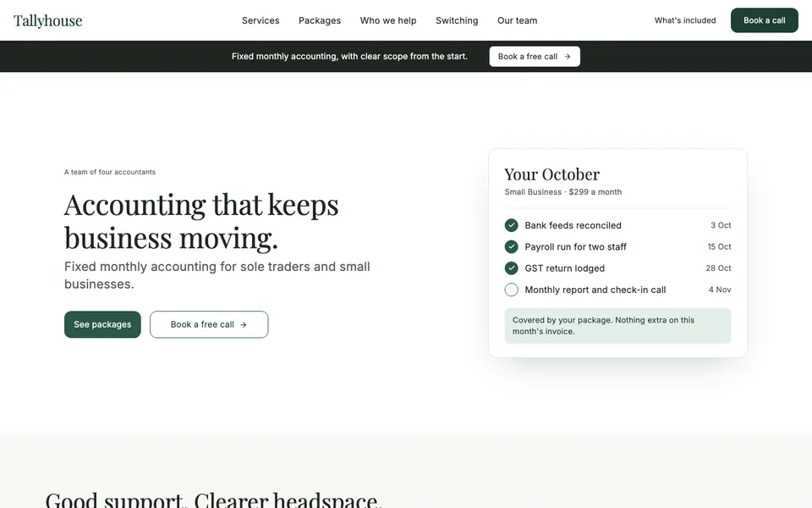Click Small Business · $299 a month text
The image size is (812, 508).
pos(563,192)
